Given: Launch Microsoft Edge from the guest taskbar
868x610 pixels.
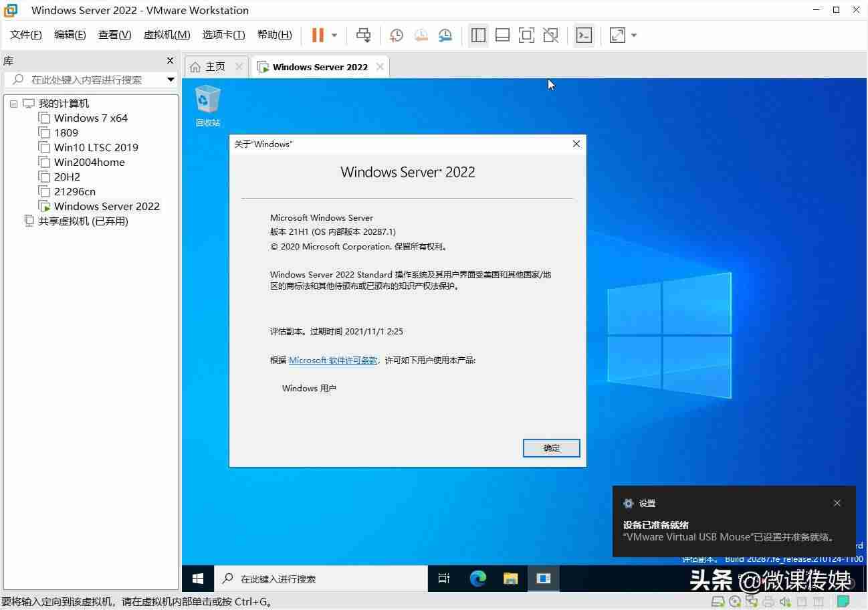Looking at the screenshot, I should coord(477,579).
